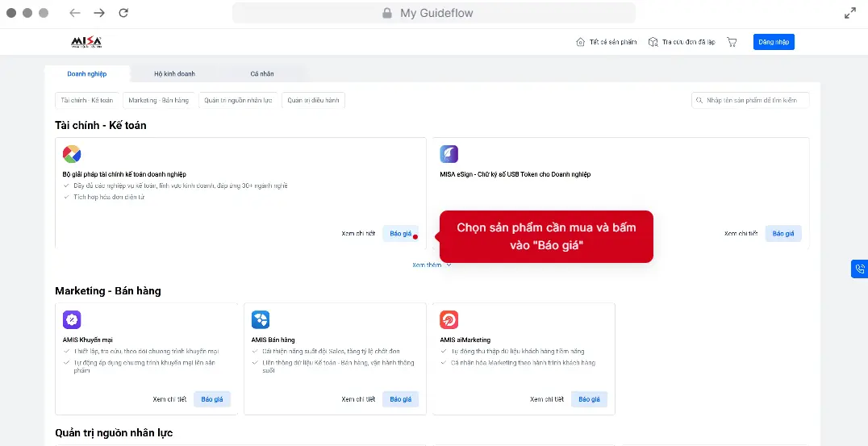Open the shopping cart icon
Viewport: 868px width, 446px height.
(x=732, y=42)
